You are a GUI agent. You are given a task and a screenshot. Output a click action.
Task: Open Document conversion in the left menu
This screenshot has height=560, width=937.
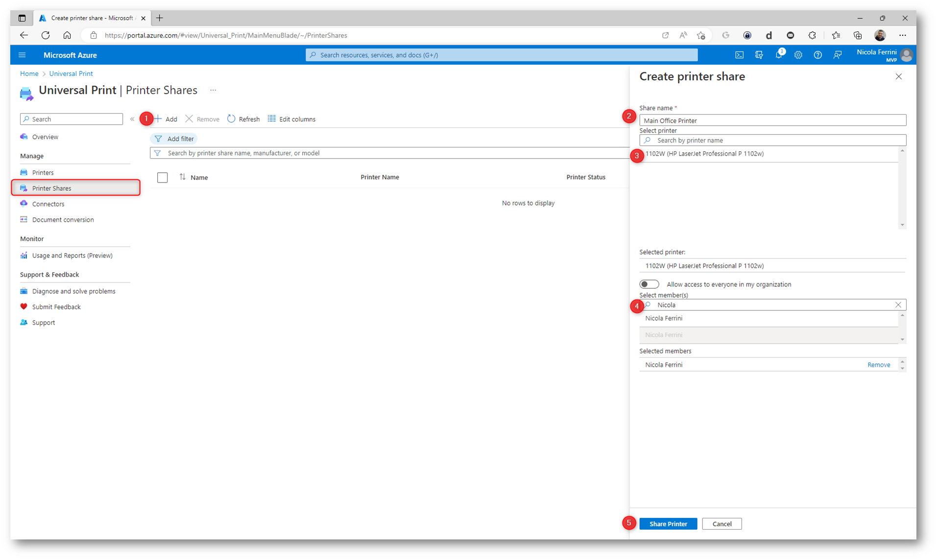[63, 219]
